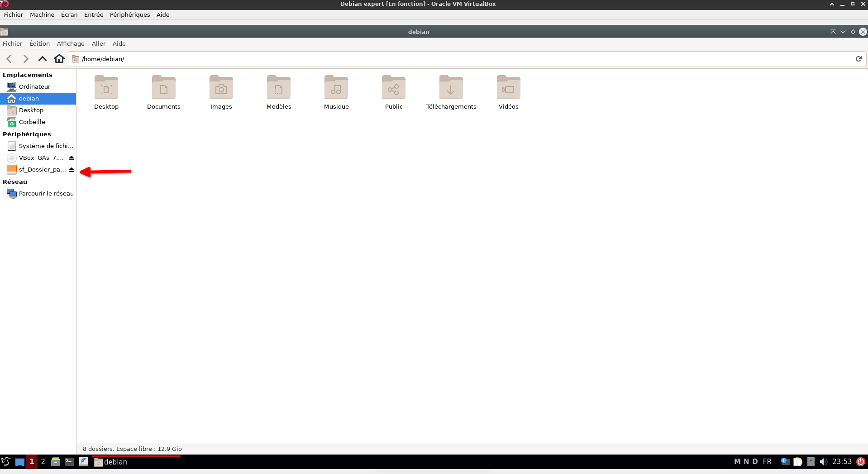Eject the sf_Dossier_pa shared folder

pyautogui.click(x=72, y=170)
